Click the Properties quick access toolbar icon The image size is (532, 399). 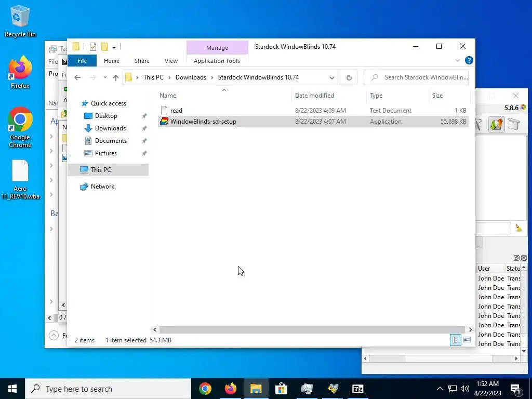tap(92, 47)
